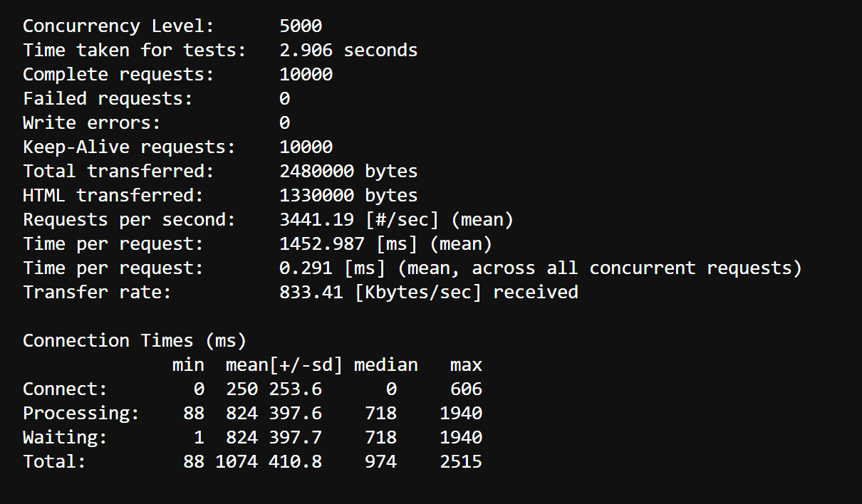Click the "2480000 bytes" total transferred value

(348, 172)
